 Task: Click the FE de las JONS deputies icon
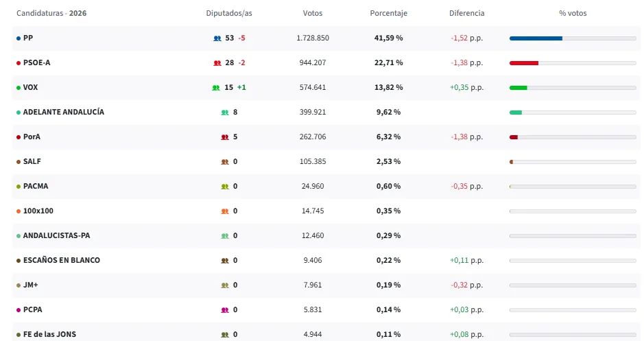[225, 334]
